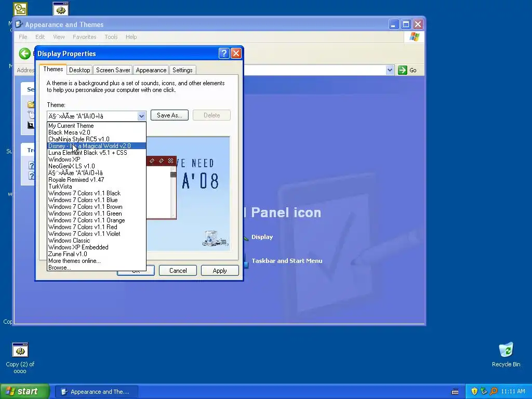Screen dimensions: 532x399
Task: Expand the Address bar dropdown
Action: pyautogui.click(x=390, y=70)
